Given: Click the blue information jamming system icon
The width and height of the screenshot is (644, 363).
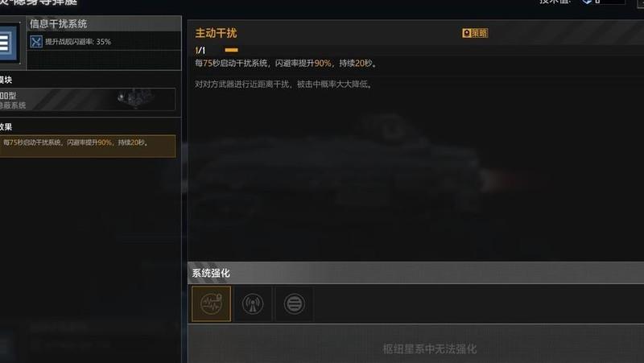Looking at the screenshot, I should coord(9,43).
